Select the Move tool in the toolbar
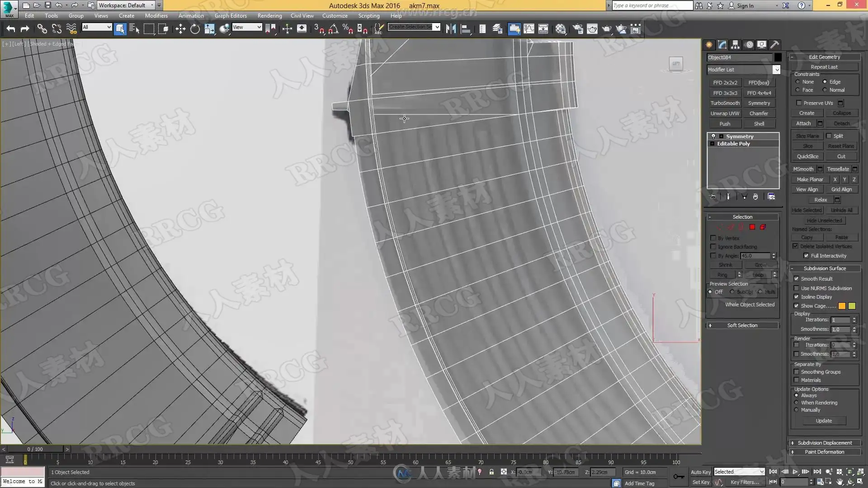This screenshot has width=868, height=488. (180, 29)
